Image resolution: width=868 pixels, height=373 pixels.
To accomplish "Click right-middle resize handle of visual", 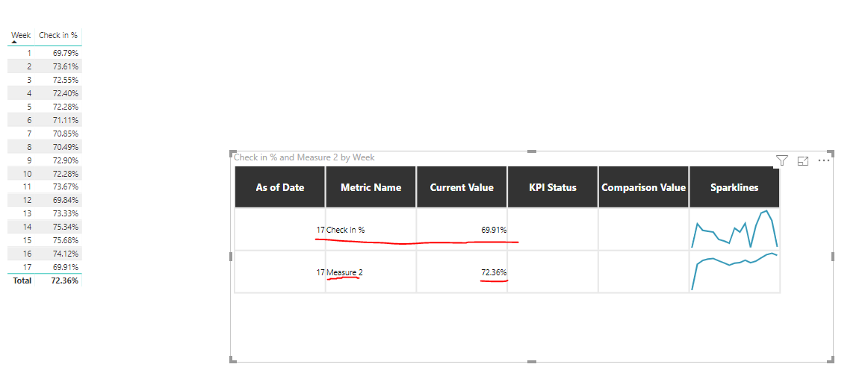I will point(832,257).
